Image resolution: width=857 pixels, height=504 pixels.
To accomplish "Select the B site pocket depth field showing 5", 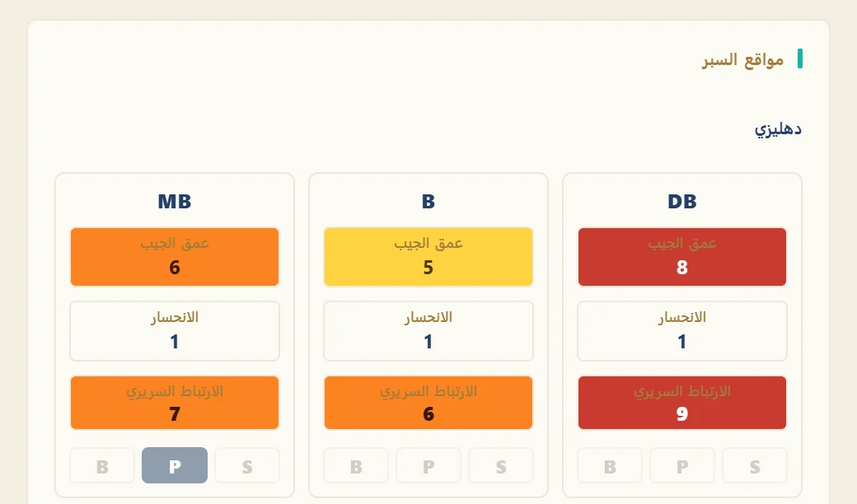I will (x=428, y=257).
